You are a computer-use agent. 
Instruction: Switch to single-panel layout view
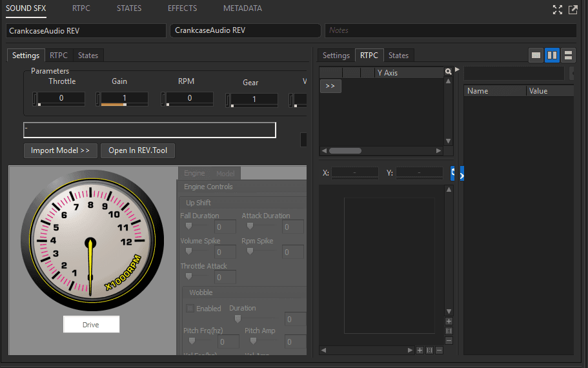536,56
